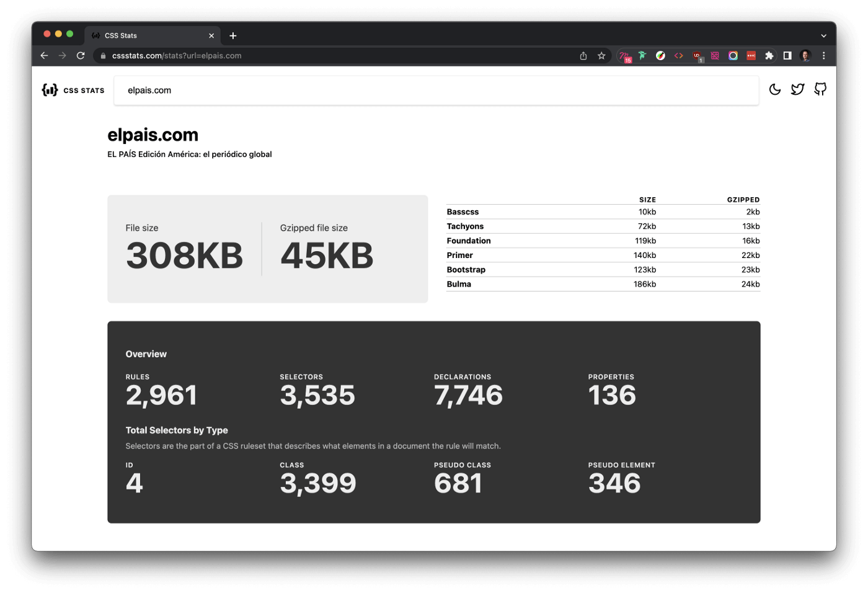
Task: Open the crossed-out grid extension icon
Action: click(715, 56)
